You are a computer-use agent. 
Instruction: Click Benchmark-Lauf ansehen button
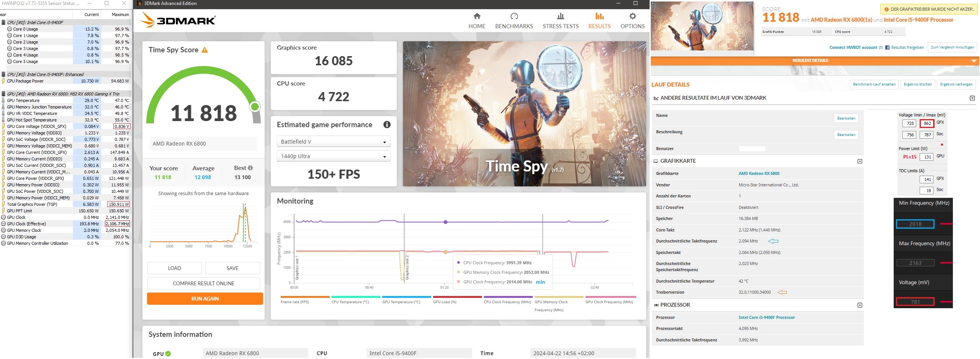(x=874, y=84)
